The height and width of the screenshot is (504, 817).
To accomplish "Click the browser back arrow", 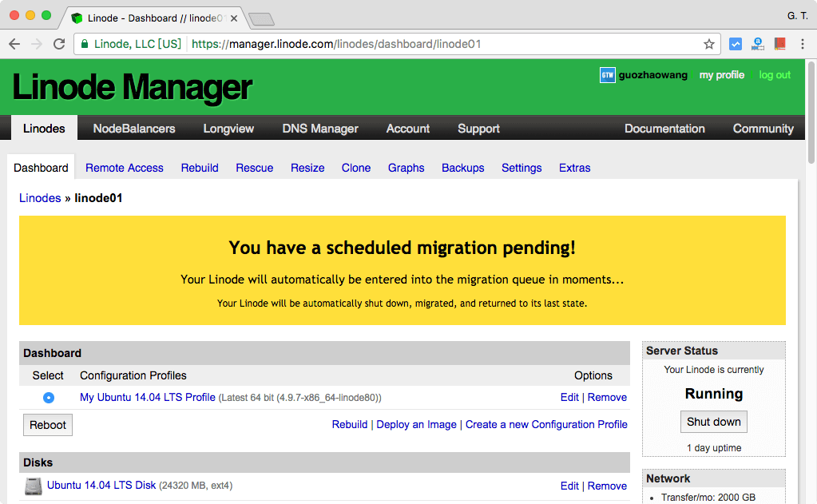I will tap(14, 44).
